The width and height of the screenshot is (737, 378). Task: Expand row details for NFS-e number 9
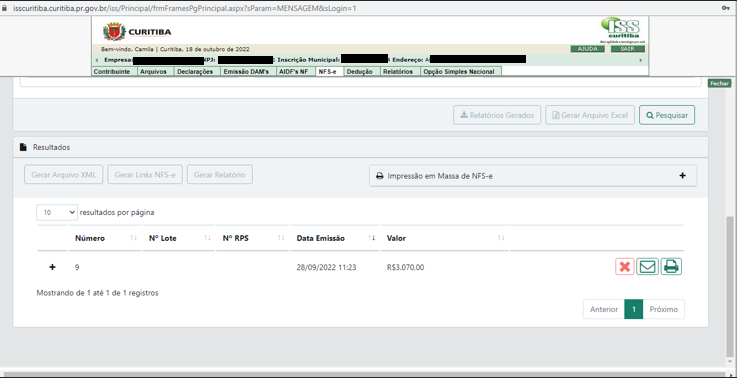[x=52, y=267]
